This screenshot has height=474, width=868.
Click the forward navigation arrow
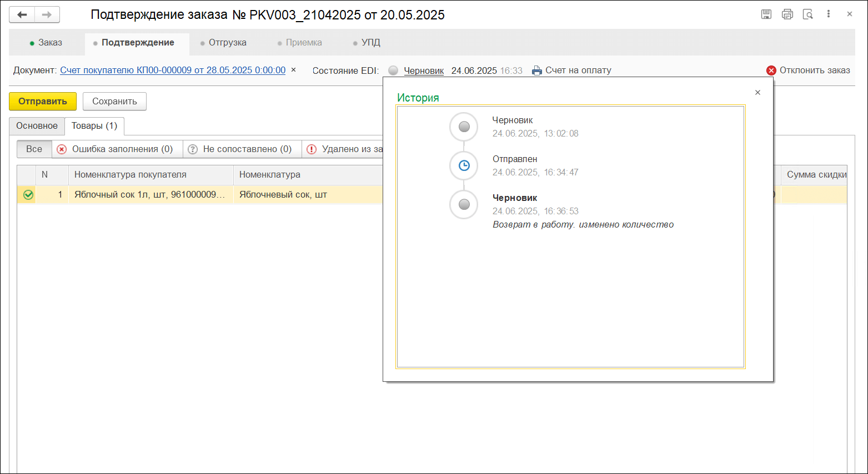point(47,15)
